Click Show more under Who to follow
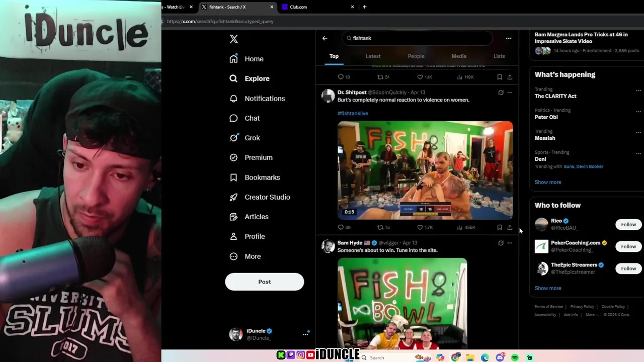The image size is (644, 362). [x=548, y=288]
